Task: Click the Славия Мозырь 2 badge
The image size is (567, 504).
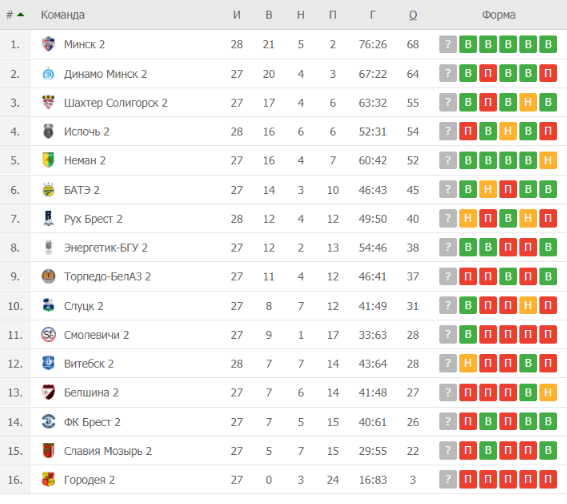Action: pos(48,450)
